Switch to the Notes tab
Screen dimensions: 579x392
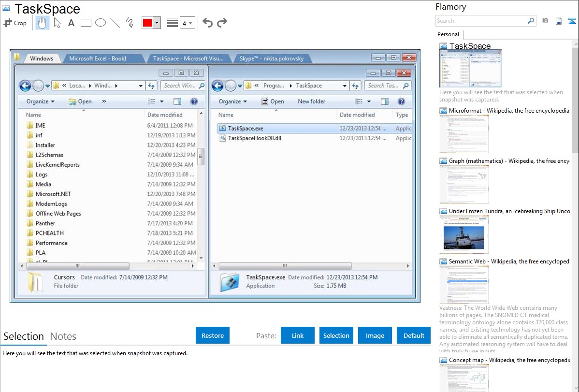(63, 336)
